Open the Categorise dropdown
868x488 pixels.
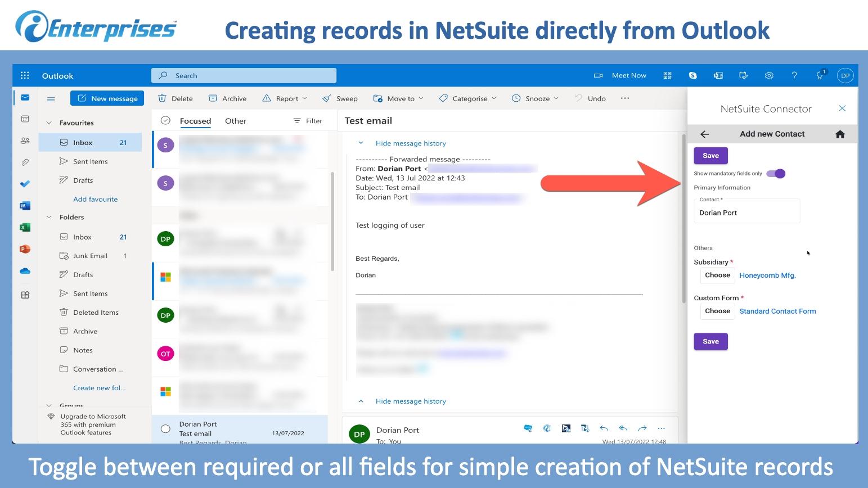468,98
